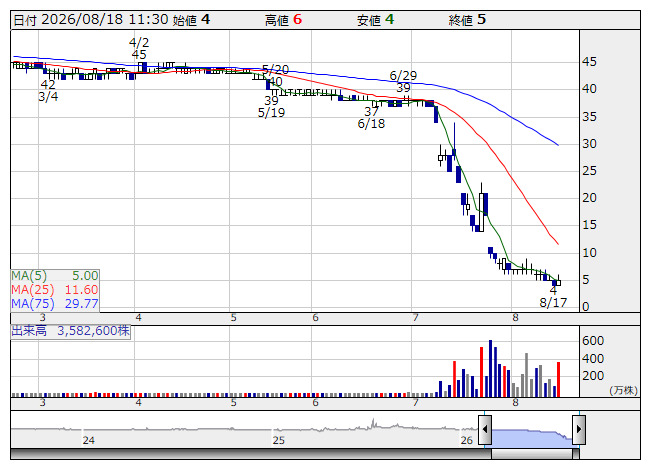Image resolution: width=653 pixels, height=470 pixels.
Task: Click the 安値 4 low price value
Action: pos(375,20)
